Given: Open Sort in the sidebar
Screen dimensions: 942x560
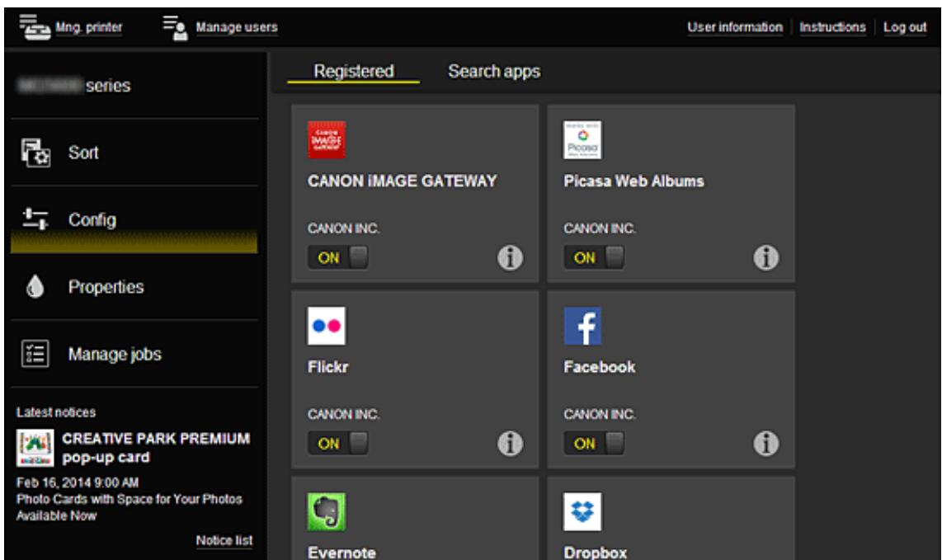Looking at the screenshot, I should [x=134, y=153].
